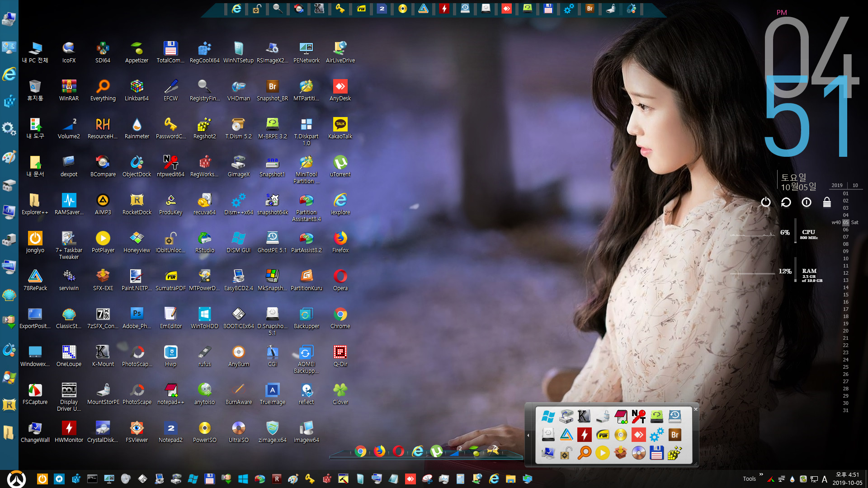Launch Firefox from the desktop icons
The width and height of the screenshot is (868, 488).
pos(340,242)
